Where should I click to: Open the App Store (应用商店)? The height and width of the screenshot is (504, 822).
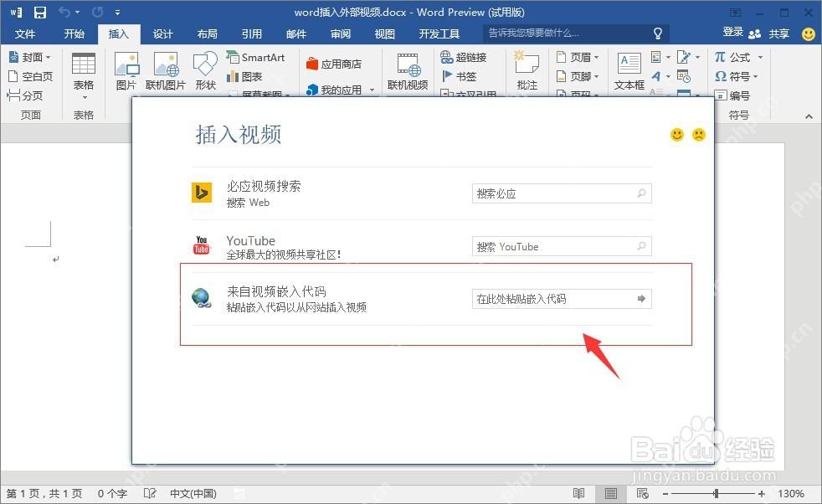[334, 64]
